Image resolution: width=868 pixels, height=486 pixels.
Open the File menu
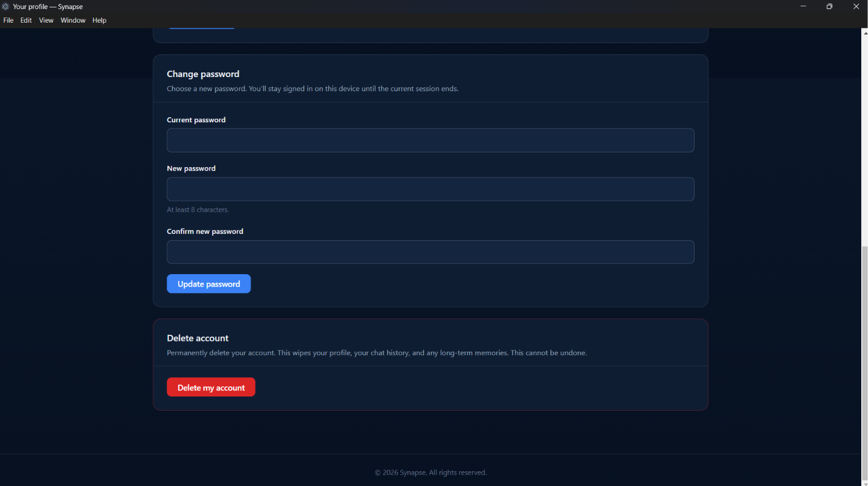9,20
